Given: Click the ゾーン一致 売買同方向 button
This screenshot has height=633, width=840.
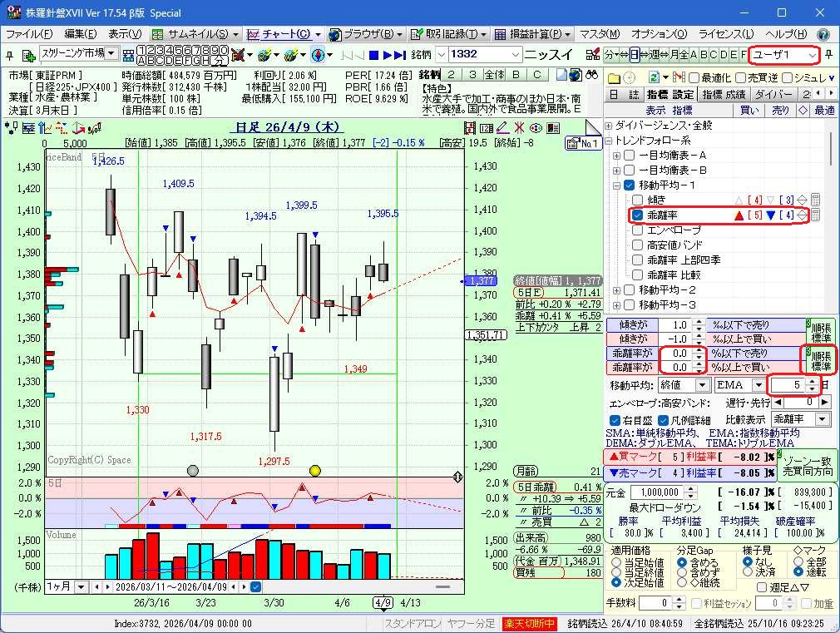Looking at the screenshot, I should 807,466.
